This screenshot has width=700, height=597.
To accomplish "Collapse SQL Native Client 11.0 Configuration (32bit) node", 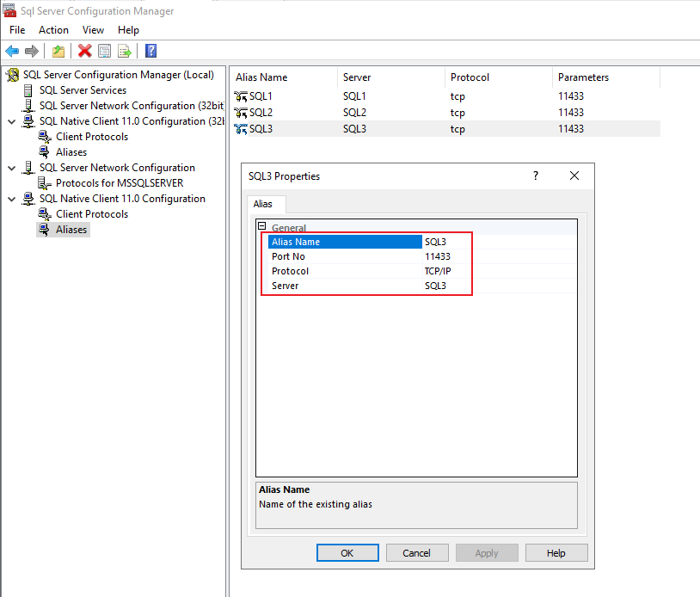I will [x=12, y=121].
